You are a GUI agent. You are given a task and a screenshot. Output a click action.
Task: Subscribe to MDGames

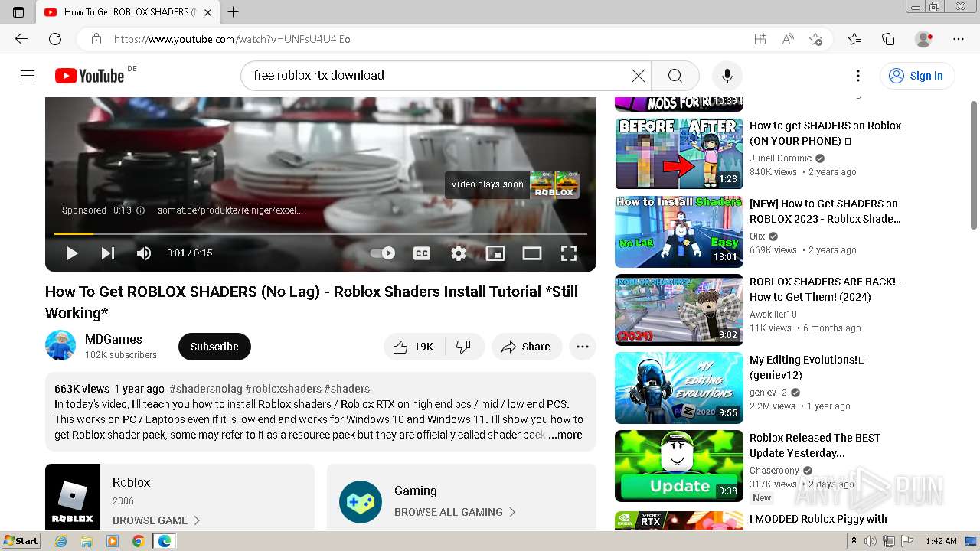pos(214,347)
